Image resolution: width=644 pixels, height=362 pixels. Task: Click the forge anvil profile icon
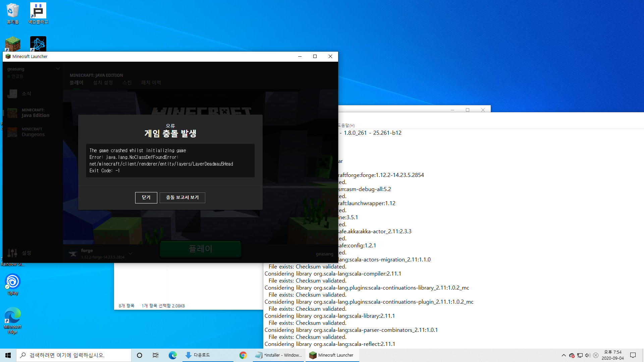tap(73, 254)
